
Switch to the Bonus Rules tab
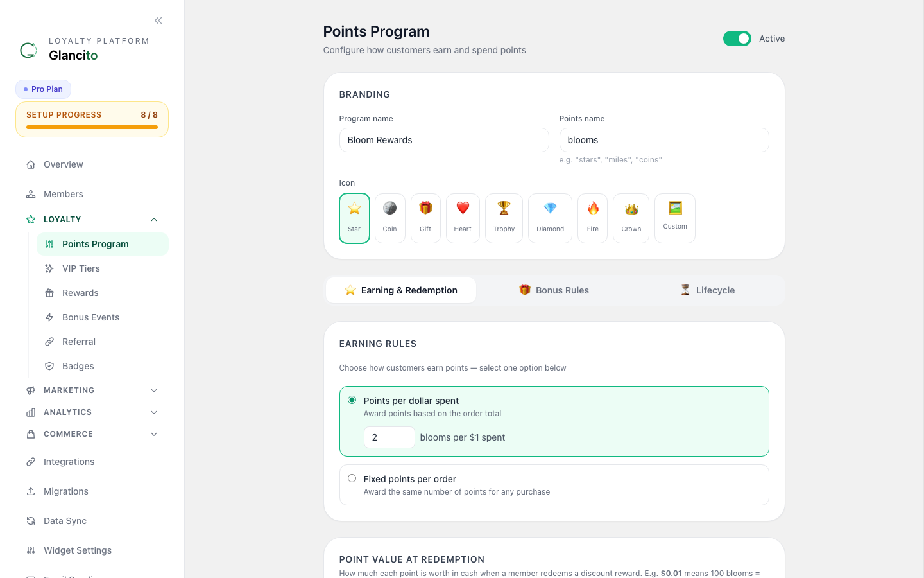(554, 290)
